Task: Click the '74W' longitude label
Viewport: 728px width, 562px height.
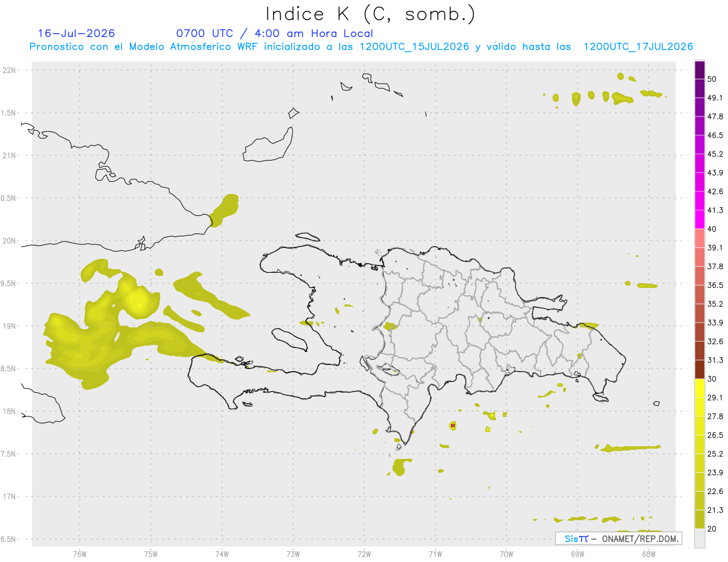Action: point(222,554)
